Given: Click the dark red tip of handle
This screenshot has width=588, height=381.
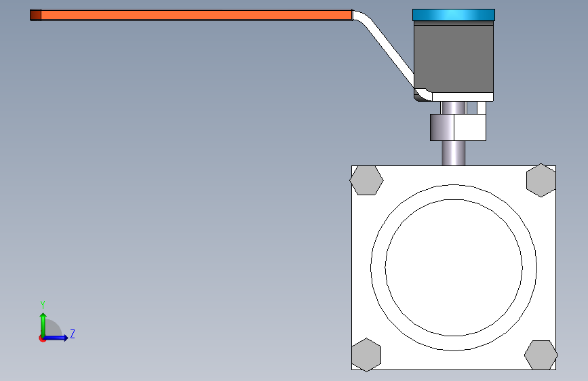Looking at the screenshot, I should (x=36, y=15).
